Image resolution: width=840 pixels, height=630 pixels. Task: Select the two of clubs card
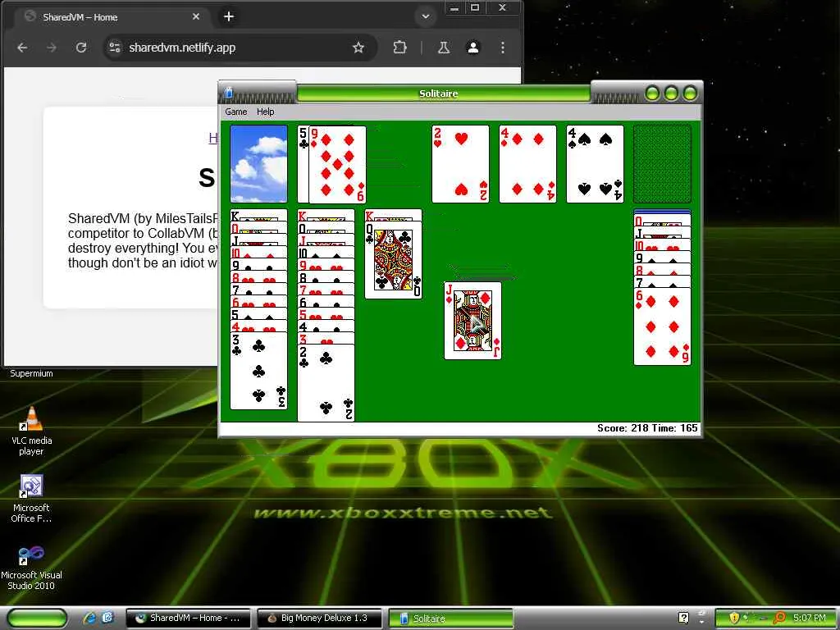click(x=326, y=383)
